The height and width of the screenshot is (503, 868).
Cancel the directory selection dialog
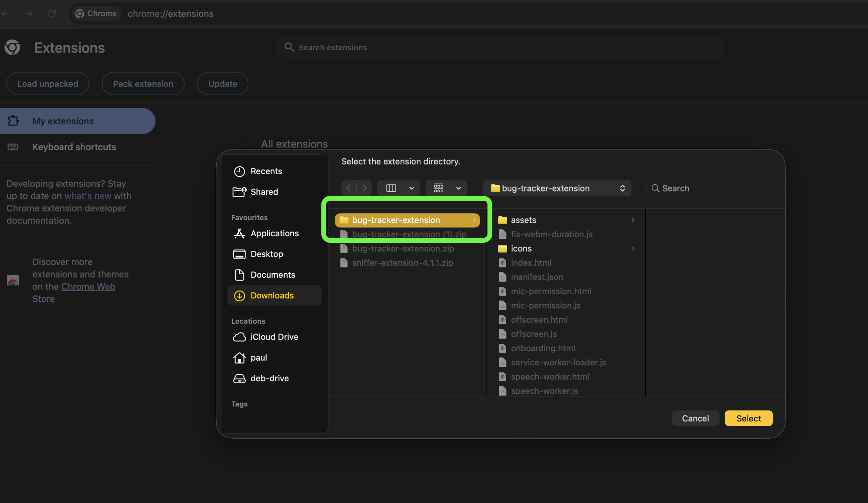(695, 418)
